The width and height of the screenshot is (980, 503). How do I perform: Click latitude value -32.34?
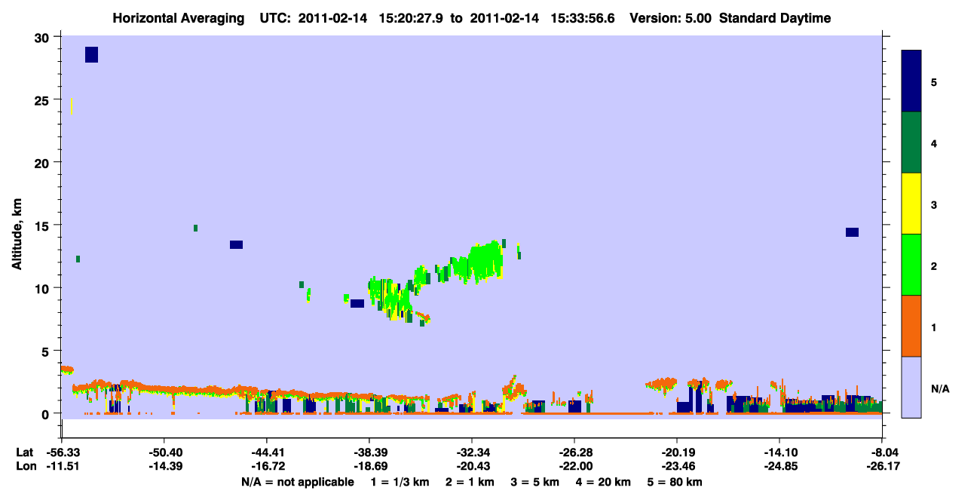(472, 452)
